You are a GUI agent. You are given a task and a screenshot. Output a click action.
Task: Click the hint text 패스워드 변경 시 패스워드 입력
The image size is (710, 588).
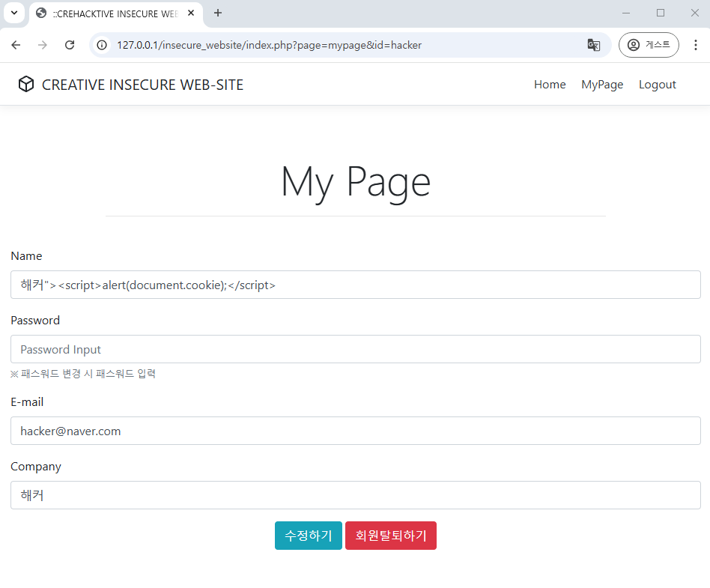point(83,374)
